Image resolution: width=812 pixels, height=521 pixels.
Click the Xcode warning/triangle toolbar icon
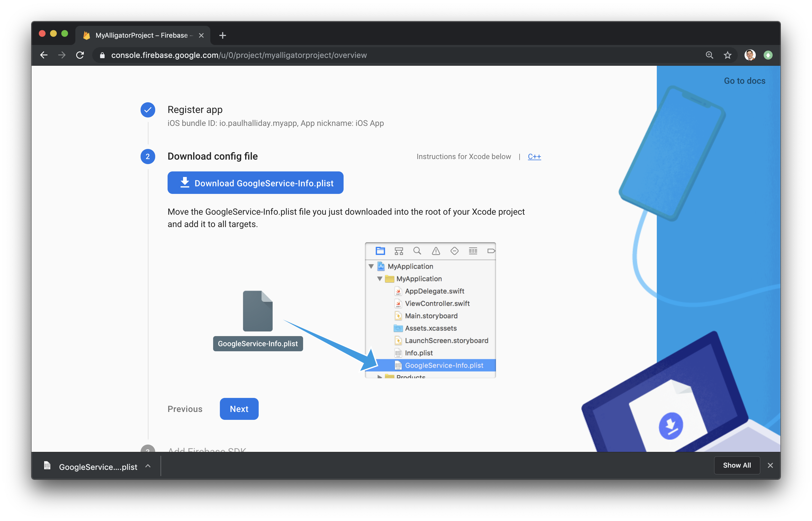tap(435, 251)
